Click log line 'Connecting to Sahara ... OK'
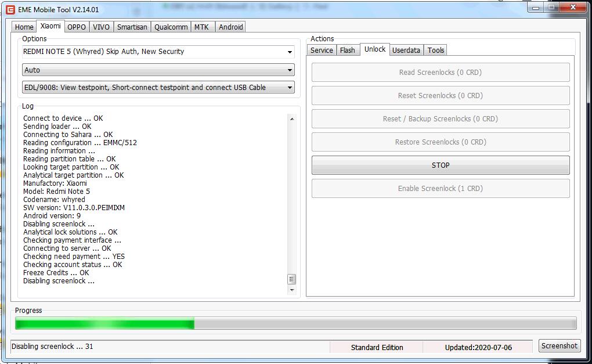Screen dimensions: 592x364 pyautogui.click(x=68, y=135)
